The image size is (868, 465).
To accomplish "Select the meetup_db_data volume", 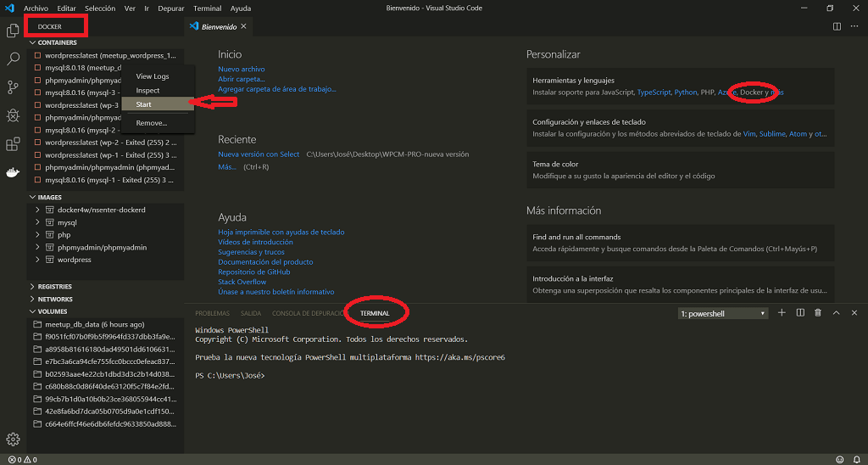I will [93, 324].
